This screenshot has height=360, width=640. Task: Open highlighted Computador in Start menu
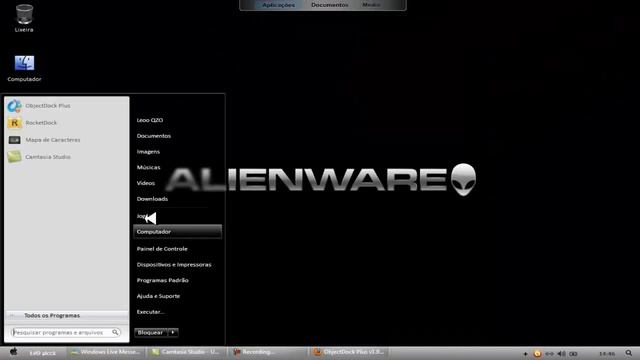177,231
